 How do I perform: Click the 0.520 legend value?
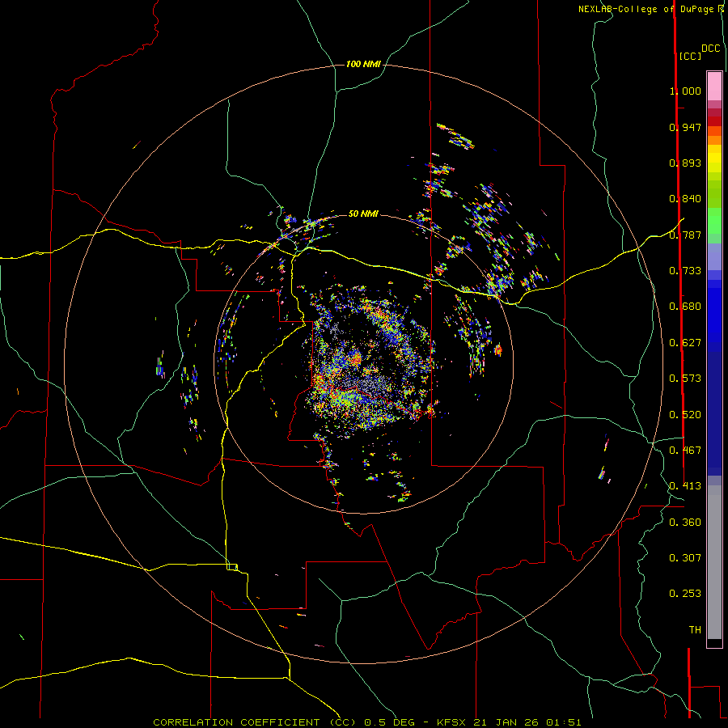coord(685,415)
